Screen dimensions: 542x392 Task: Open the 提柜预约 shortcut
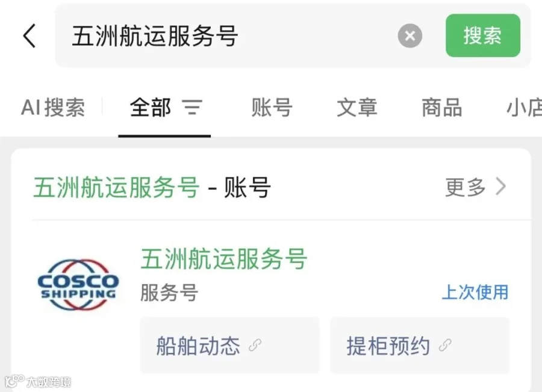click(x=420, y=346)
